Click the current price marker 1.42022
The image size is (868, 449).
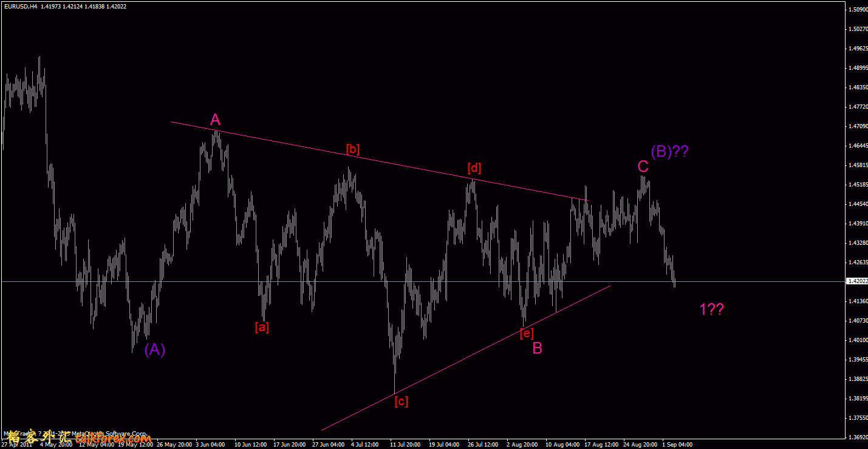pos(856,281)
